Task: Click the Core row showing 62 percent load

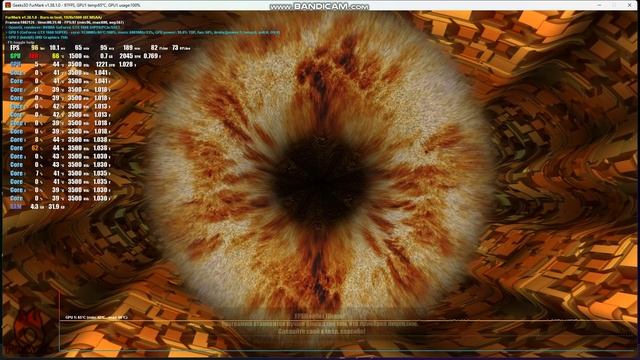Action: (x=60, y=148)
